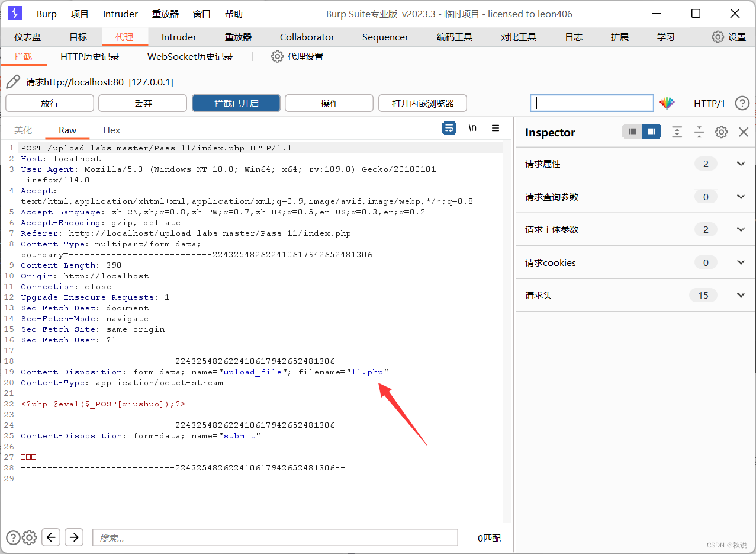Switch editor to Raw view
Screen dimensions: 756x554
click(x=67, y=130)
